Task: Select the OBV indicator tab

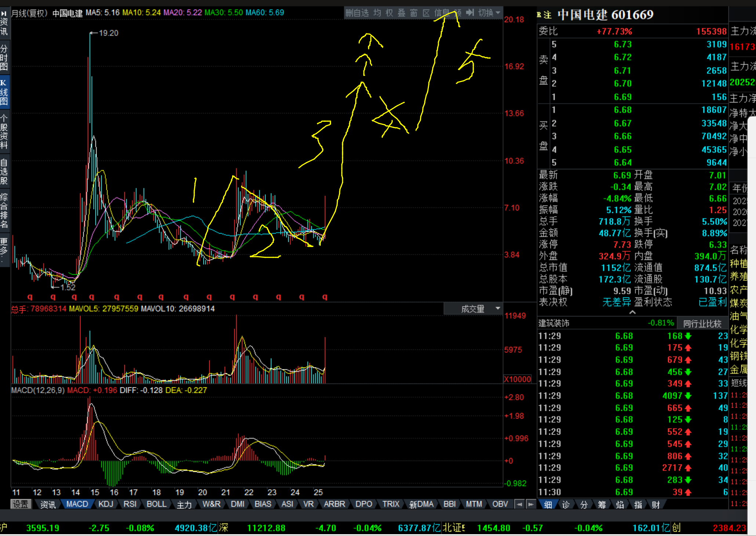Action: click(x=500, y=504)
